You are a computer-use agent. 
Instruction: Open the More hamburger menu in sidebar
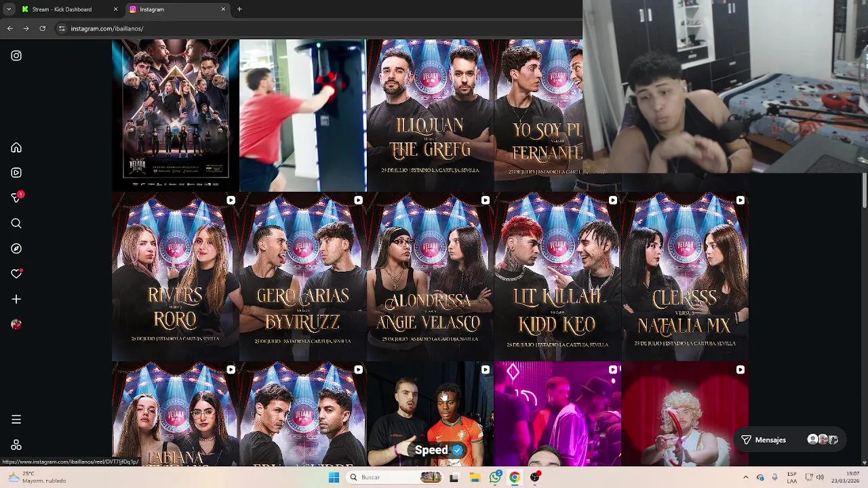[16, 420]
